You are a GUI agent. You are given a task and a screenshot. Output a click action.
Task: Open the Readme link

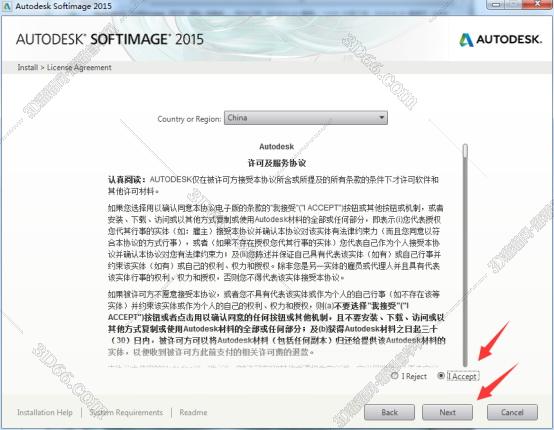pos(193,412)
